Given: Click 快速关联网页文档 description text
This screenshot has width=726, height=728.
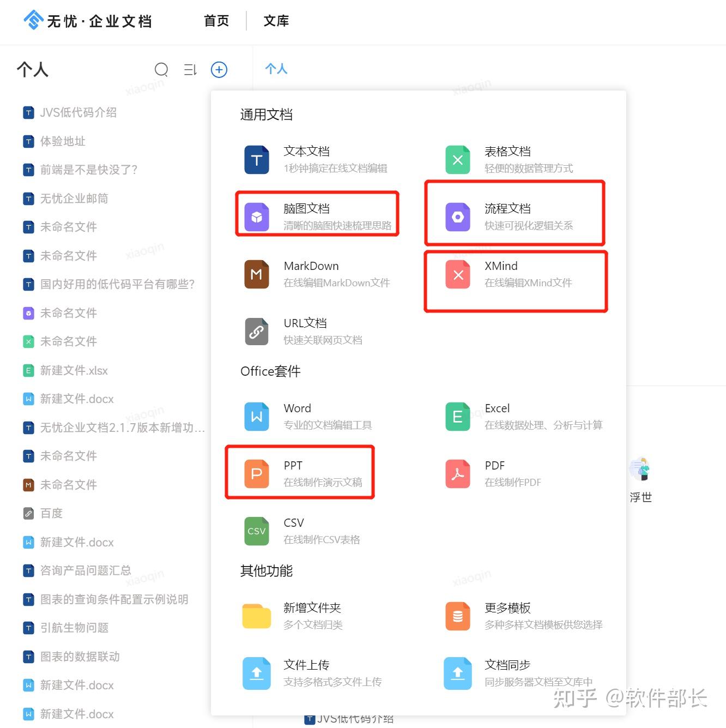Looking at the screenshot, I should pyautogui.click(x=323, y=340).
